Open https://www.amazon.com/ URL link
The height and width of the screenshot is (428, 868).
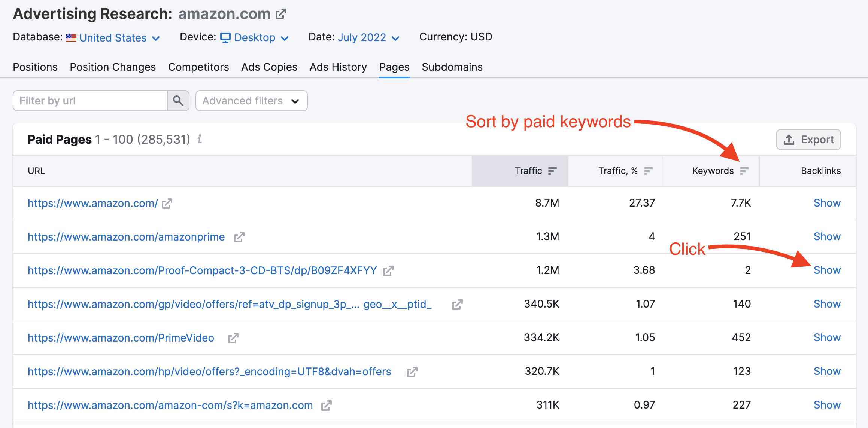tap(93, 203)
